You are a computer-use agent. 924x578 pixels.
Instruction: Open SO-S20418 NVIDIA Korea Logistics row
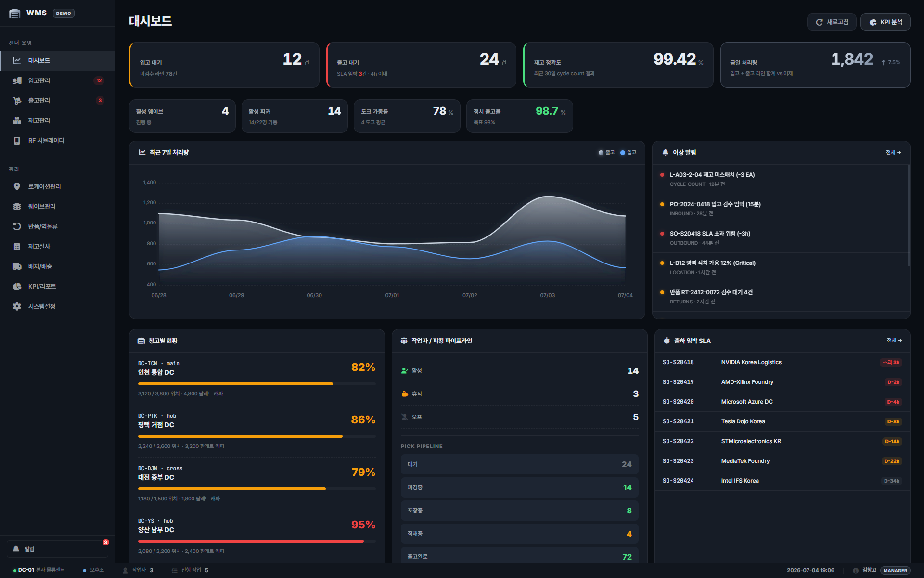[782, 362]
